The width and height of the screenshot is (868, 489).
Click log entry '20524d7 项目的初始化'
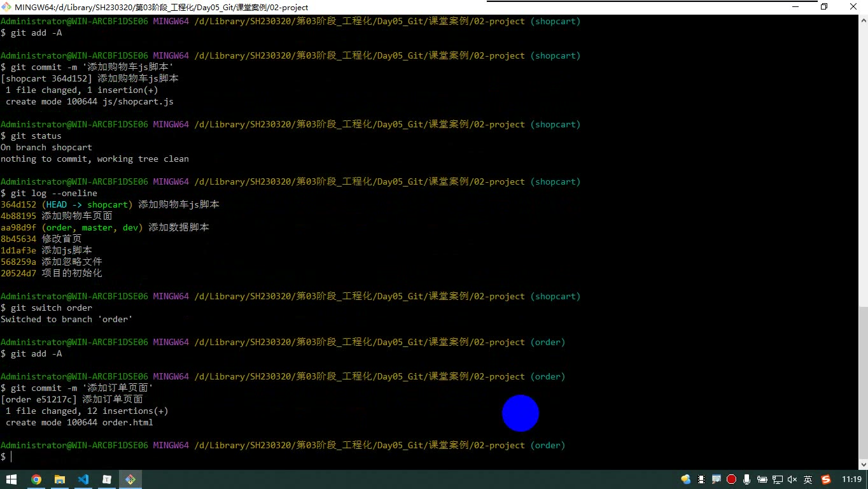(52, 273)
